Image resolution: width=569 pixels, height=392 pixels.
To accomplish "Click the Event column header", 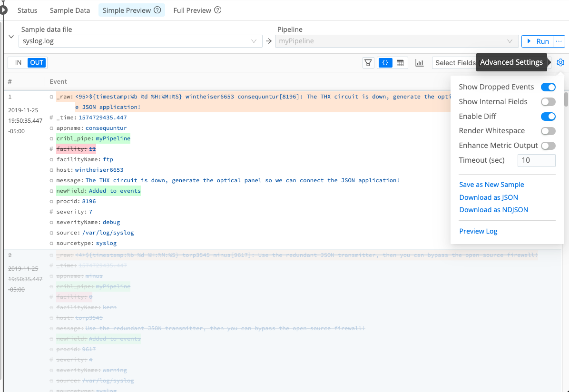I will [58, 81].
